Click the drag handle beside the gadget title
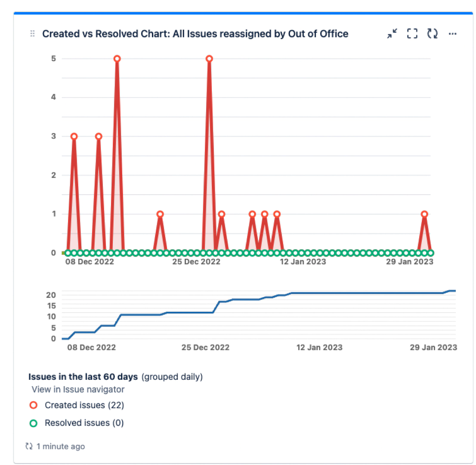The height and width of the screenshot is (465, 476). tap(32, 34)
